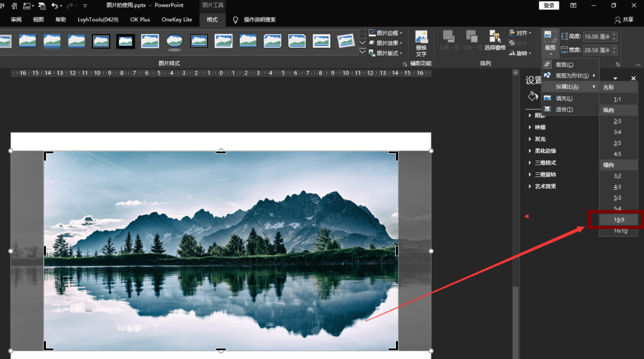Expand the 发光 glow section
The image size is (644, 359).
pos(540,139)
